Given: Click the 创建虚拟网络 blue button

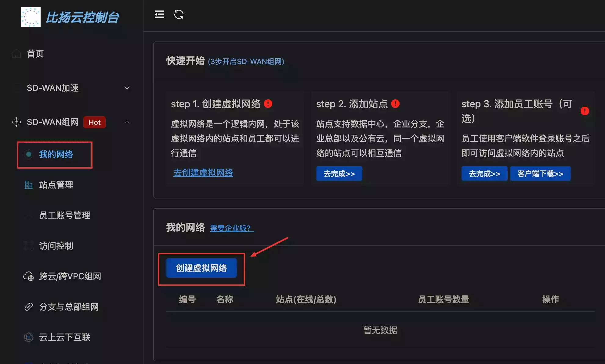Looking at the screenshot, I should [201, 268].
